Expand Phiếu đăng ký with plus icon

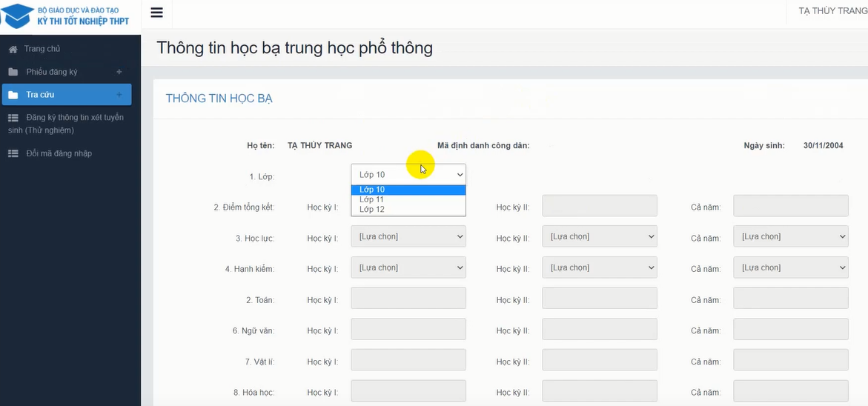(119, 72)
